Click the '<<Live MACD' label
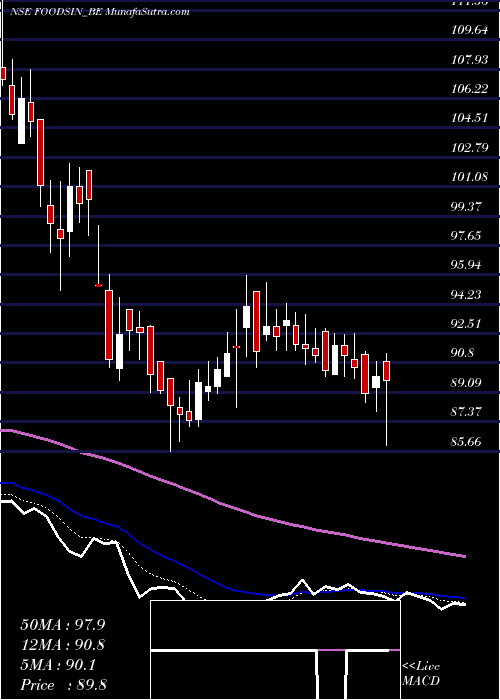 coord(421,674)
